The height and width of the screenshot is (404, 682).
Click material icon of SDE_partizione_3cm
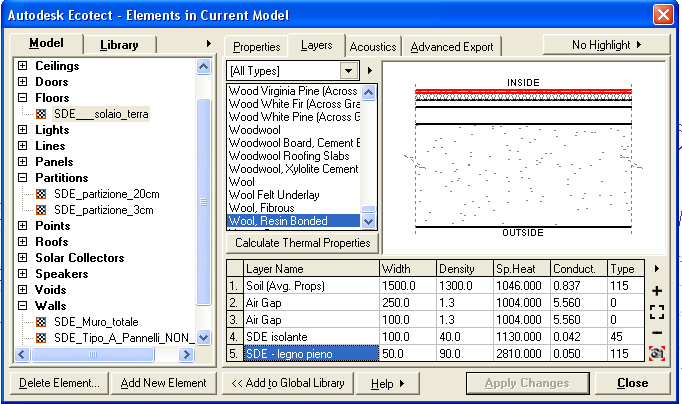[41, 210]
